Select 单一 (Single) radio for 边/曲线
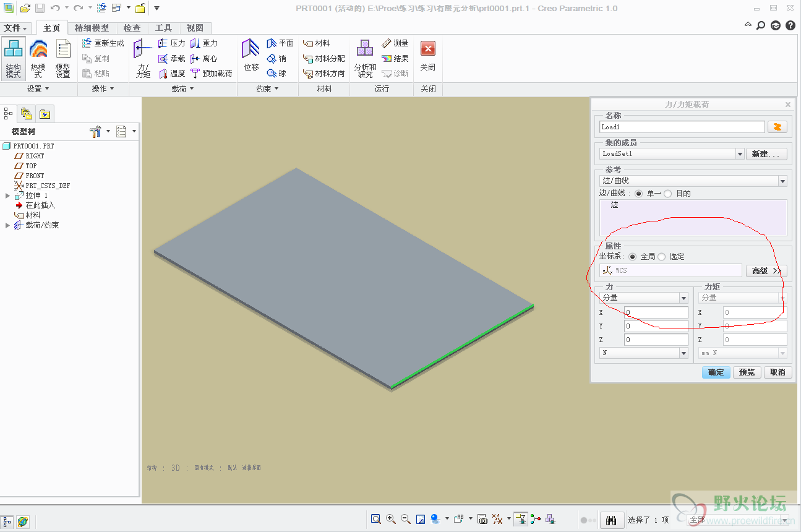The image size is (801, 532). [x=639, y=194]
